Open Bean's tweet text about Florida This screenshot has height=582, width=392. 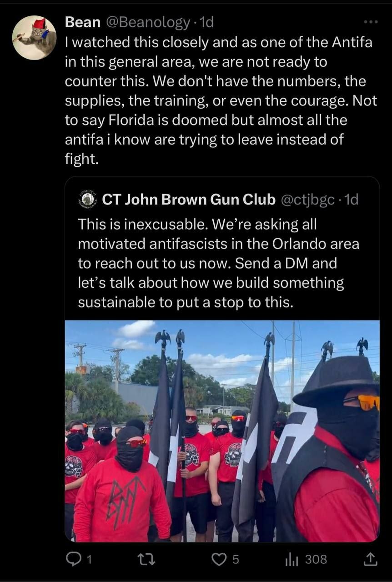pos(221,100)
